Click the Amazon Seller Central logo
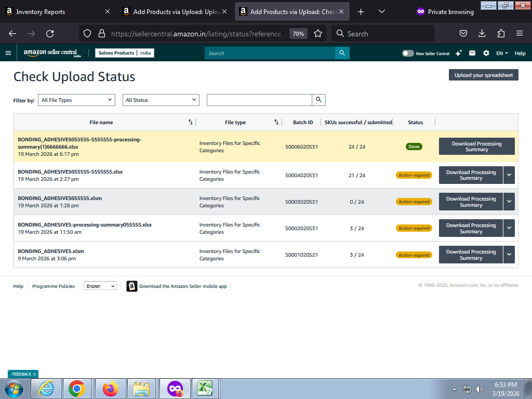532x399 pixels. 52,53
